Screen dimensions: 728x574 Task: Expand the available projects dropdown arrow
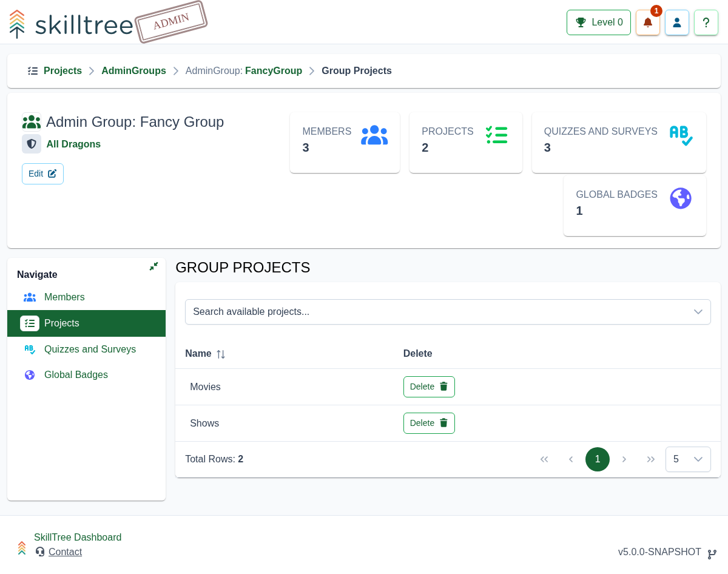click(x=698, y=312)
